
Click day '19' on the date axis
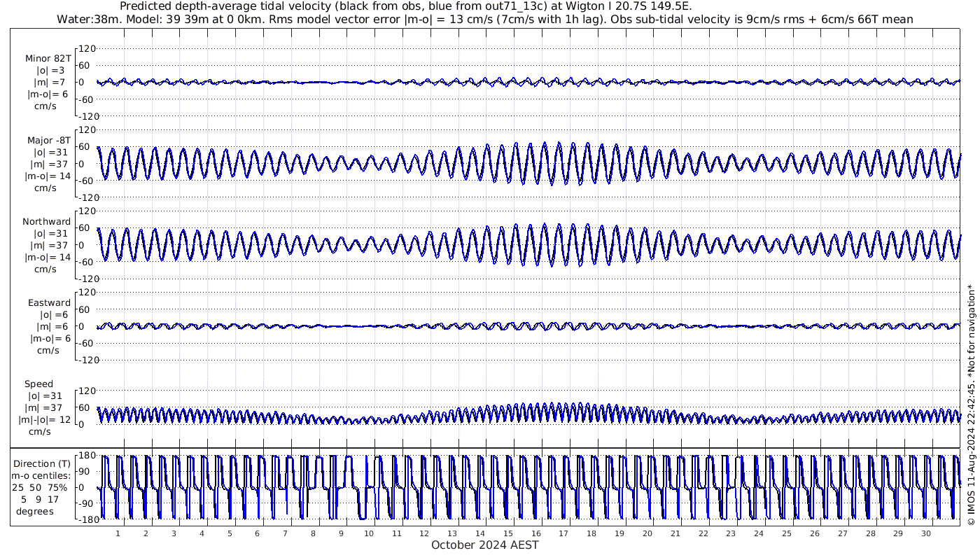point(619,533)
